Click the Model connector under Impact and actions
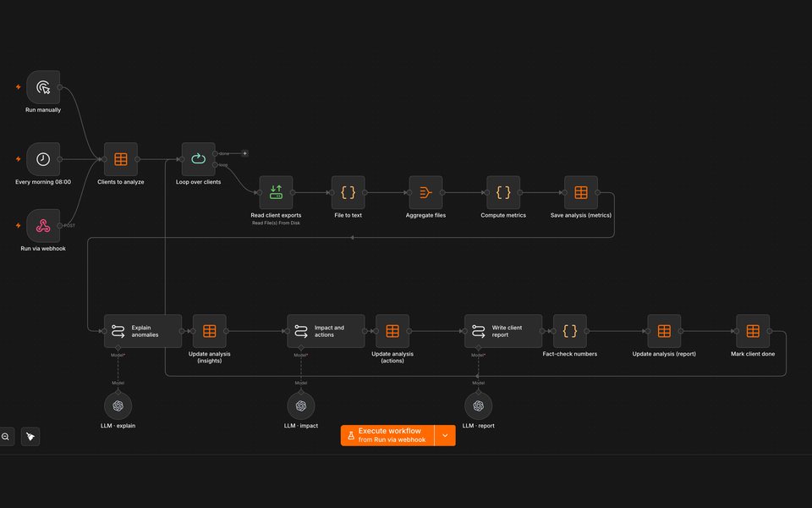812x508 pixels. pos(301,348)
